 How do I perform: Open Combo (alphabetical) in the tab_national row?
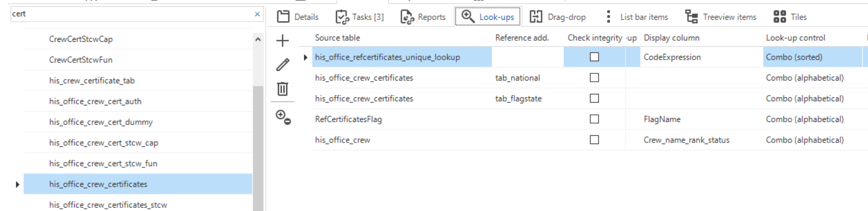(x=812, y=78)
